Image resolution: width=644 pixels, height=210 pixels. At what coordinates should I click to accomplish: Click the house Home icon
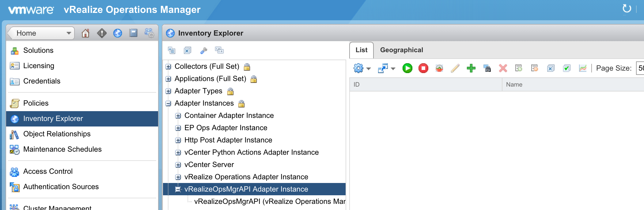85,33
